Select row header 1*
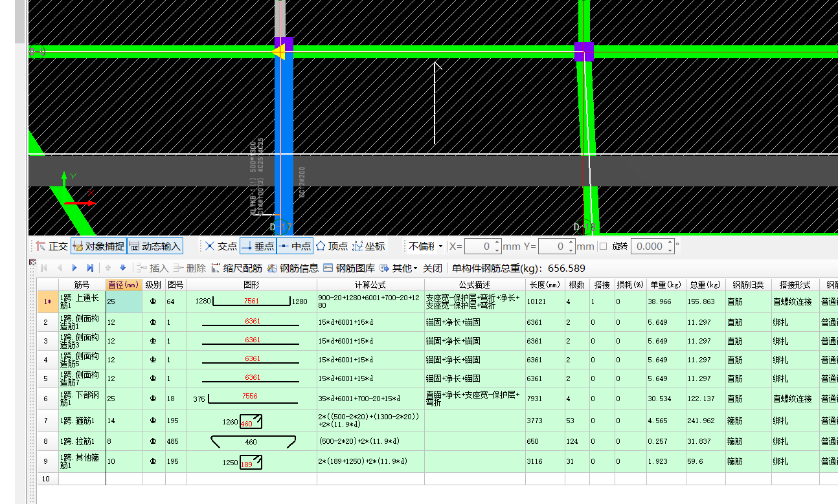This screenshot has width=838, height=504. (47, 302)
